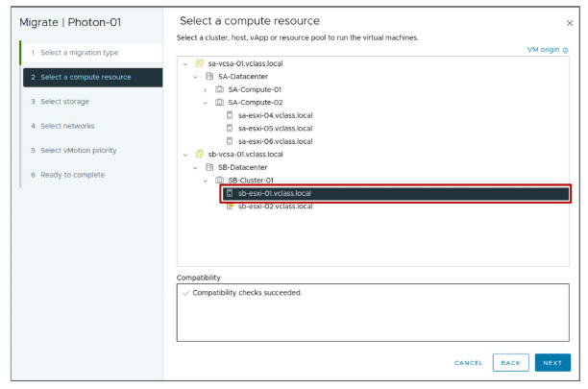Collapse the SB-Datacenter node

(x=195, y=167)
